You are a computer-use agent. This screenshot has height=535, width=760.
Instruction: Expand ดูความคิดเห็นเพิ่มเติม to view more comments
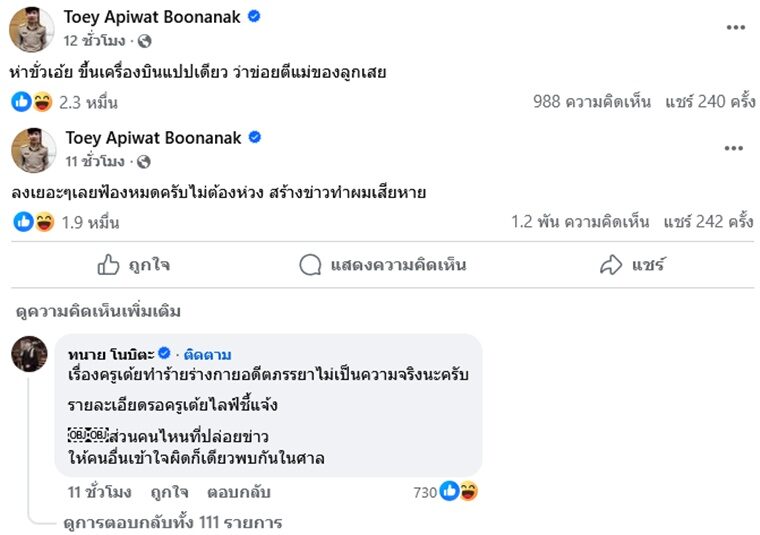[x=99, y=311]
